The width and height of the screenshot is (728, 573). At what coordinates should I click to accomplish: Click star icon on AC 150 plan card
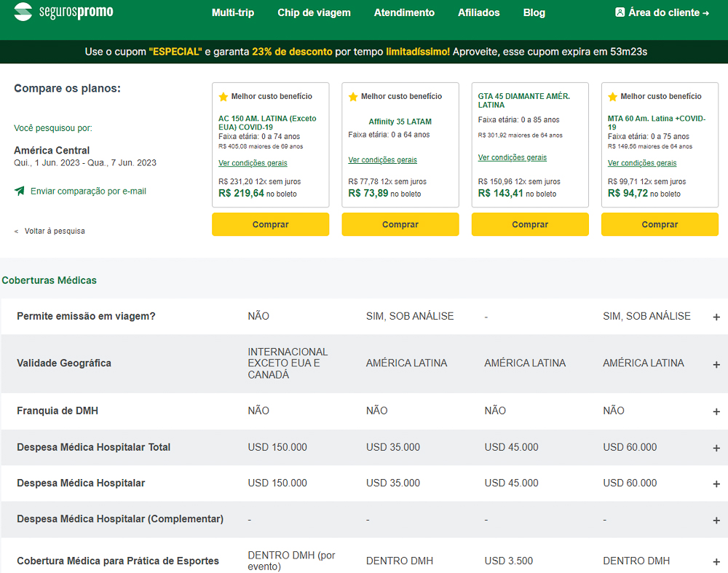tap(223, 97)
